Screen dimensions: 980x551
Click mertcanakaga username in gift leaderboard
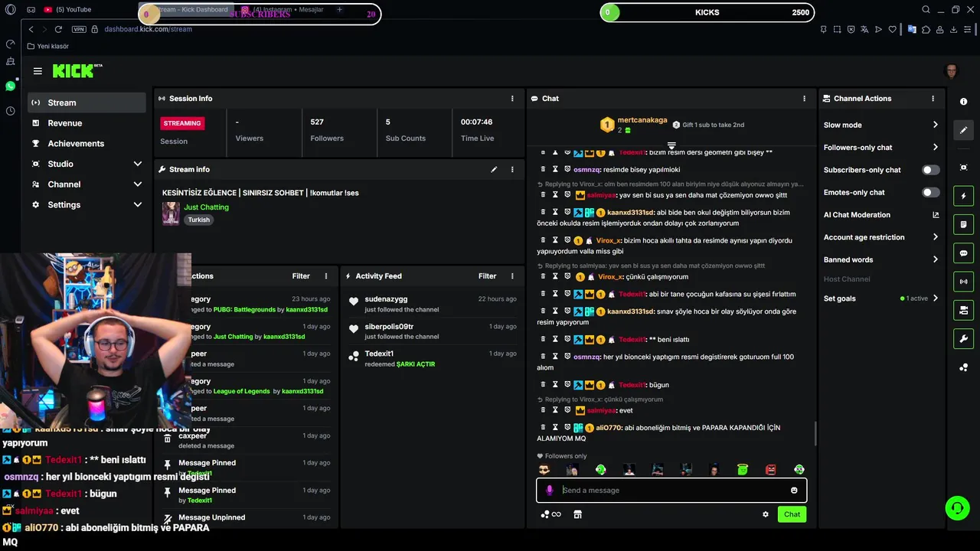point(642,120)
